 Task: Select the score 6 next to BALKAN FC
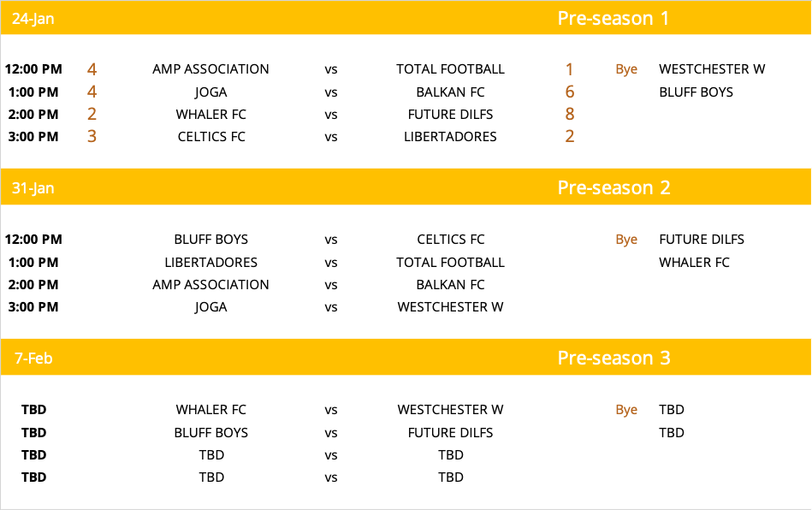pyautogui.click(x=570, y=92)
